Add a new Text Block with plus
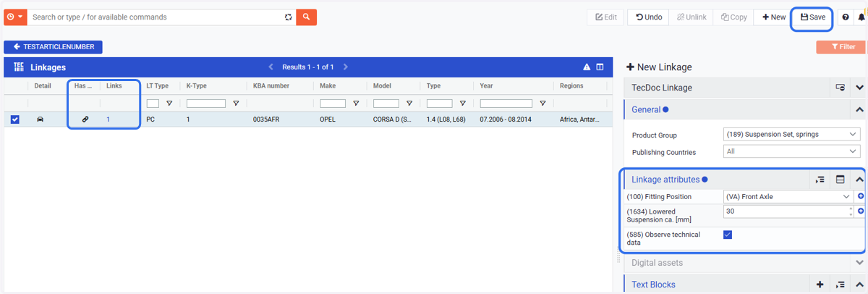The height and width of the screenshot is (294, 868). click(820, 285)
